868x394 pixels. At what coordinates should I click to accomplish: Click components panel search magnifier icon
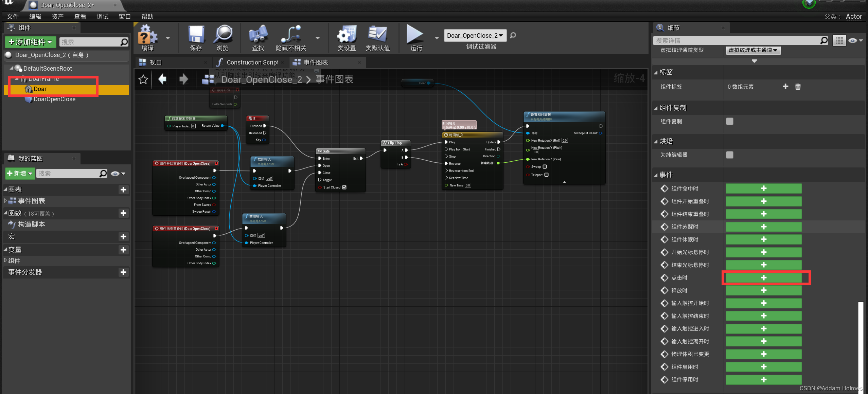[x=124, y=42]
